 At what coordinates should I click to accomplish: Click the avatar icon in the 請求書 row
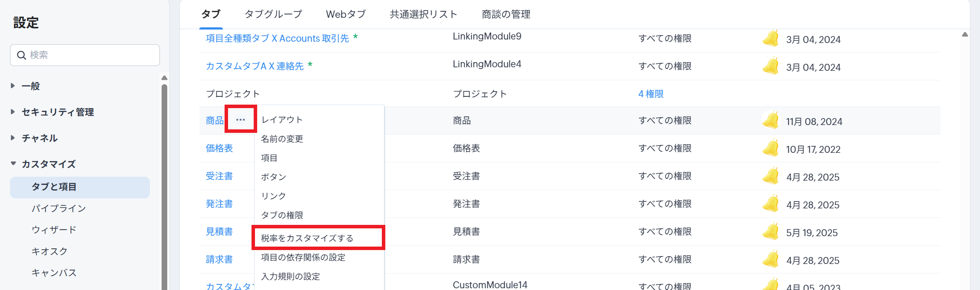pos(771,259)
